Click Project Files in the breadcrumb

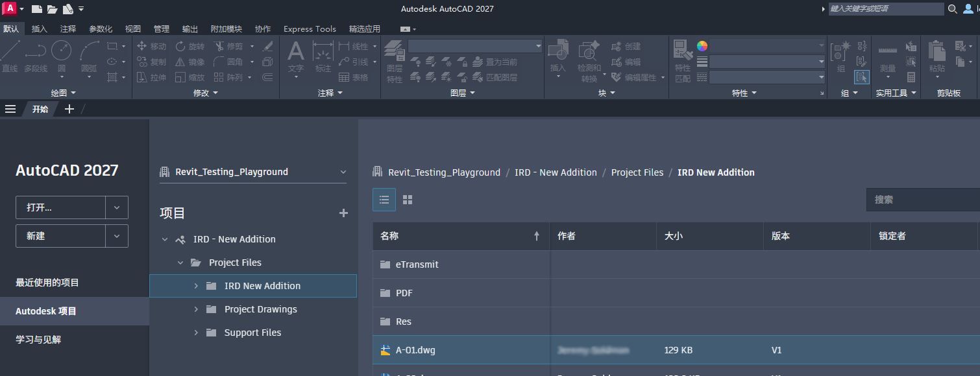pyautogui.click(x=637, y=172)
